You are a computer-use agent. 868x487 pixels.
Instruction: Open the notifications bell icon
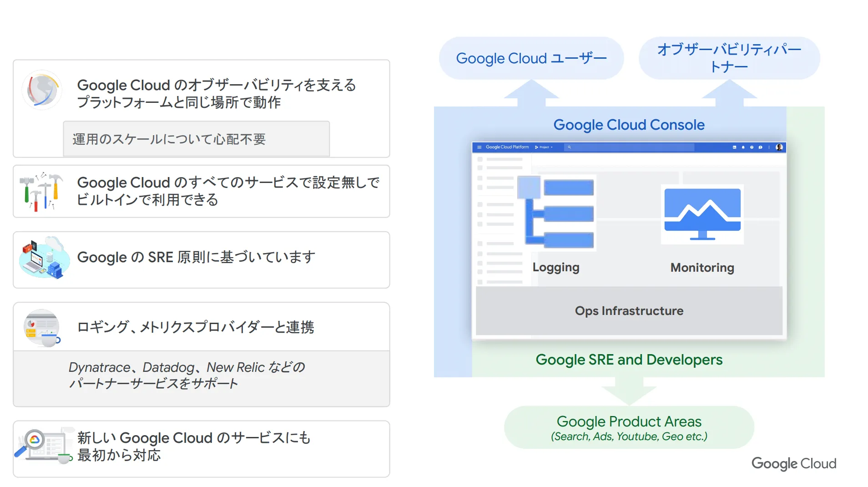pyautogui.click(x=743, y=147)
